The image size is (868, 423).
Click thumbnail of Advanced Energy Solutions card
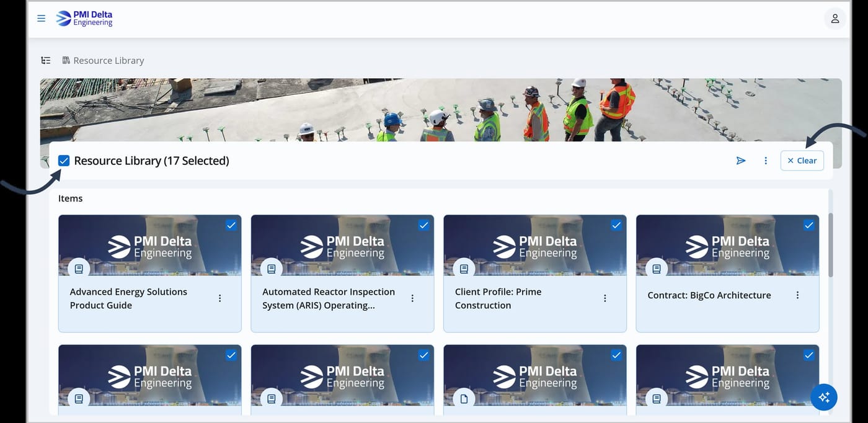pyautogui.click(x=150, y=245)
